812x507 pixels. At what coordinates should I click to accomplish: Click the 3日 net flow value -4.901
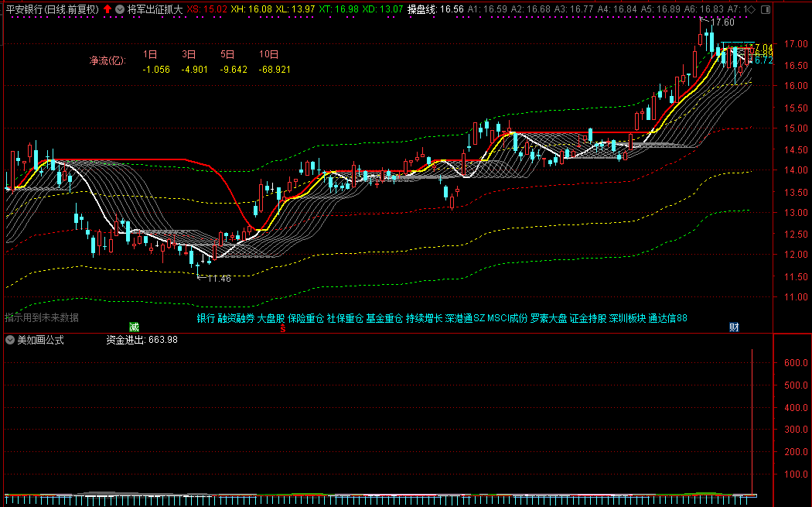(194, 70)
